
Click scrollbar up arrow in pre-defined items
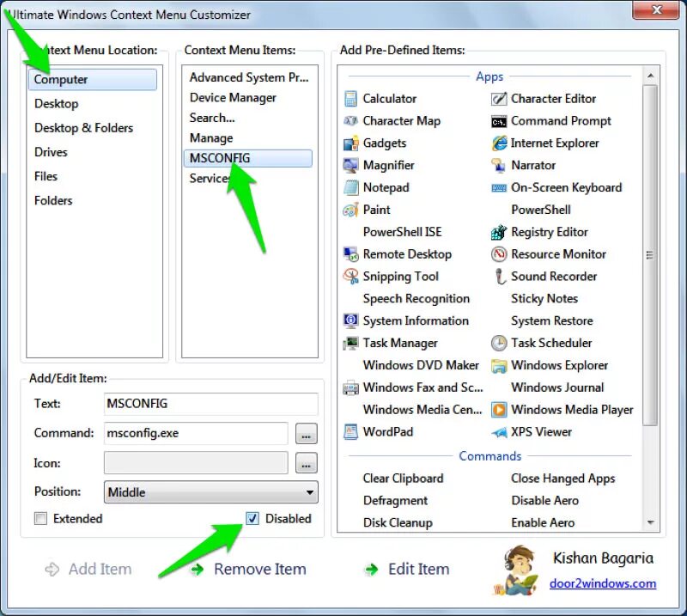tap(651, 76)
